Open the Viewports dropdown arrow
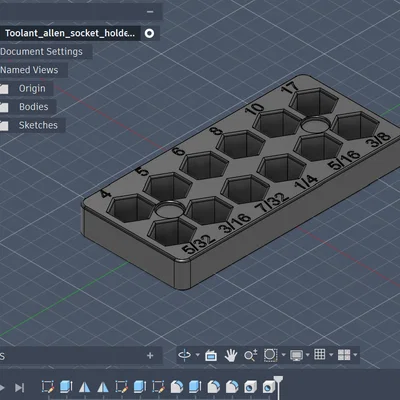 (355, 355)
